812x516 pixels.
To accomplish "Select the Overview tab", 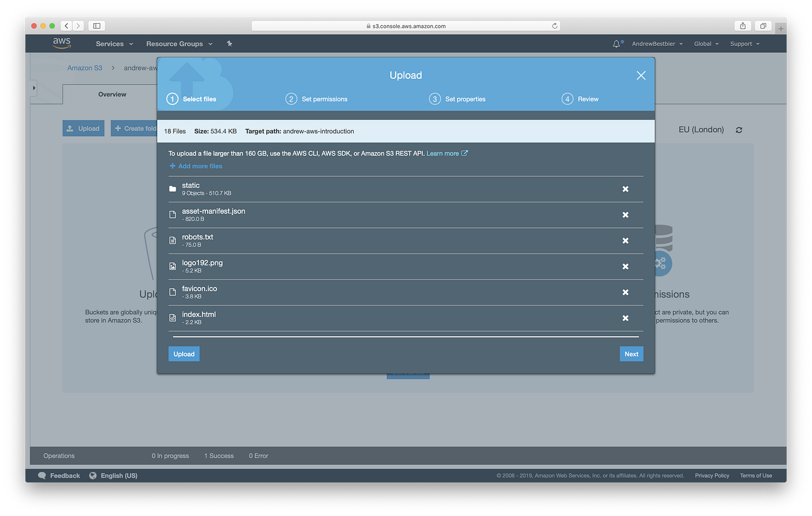I will pos(112,94).
